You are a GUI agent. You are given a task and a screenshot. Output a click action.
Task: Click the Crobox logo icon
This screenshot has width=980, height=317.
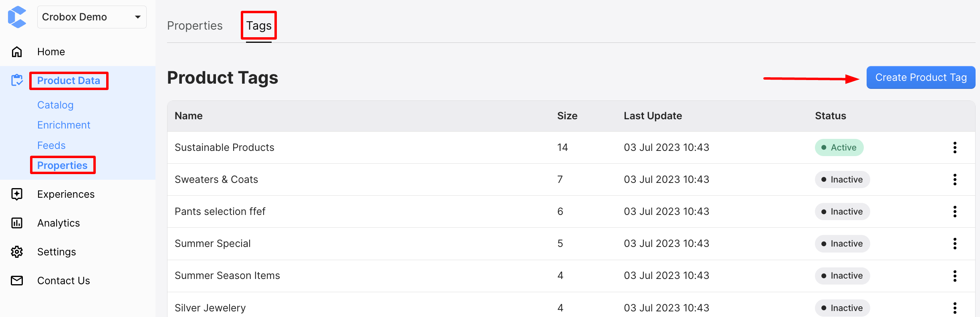point(17,17)
